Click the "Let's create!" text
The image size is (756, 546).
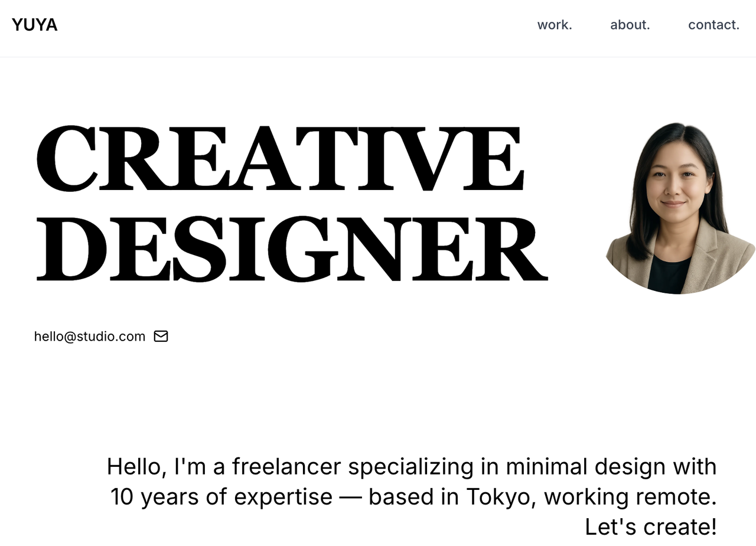[650, 527]
